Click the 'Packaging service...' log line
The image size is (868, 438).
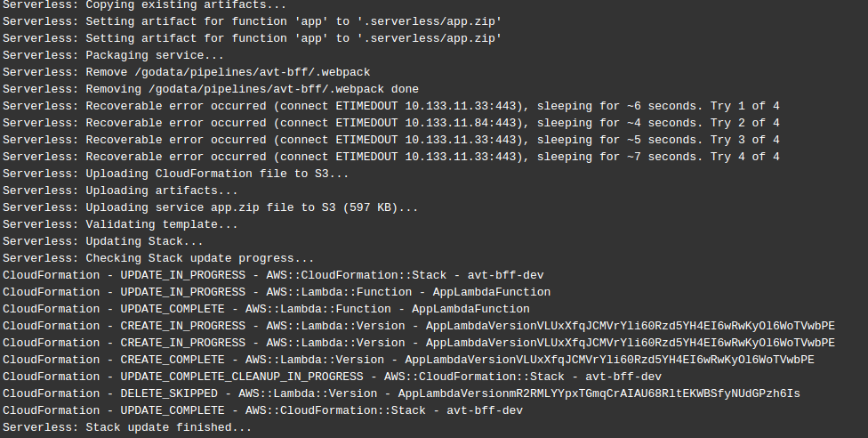pos(113,55)
